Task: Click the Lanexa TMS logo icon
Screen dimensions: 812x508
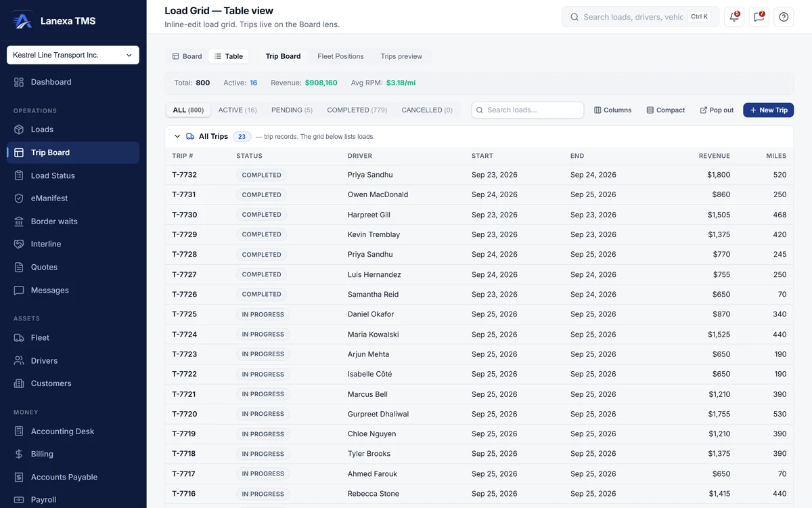Action: (22, 20)
